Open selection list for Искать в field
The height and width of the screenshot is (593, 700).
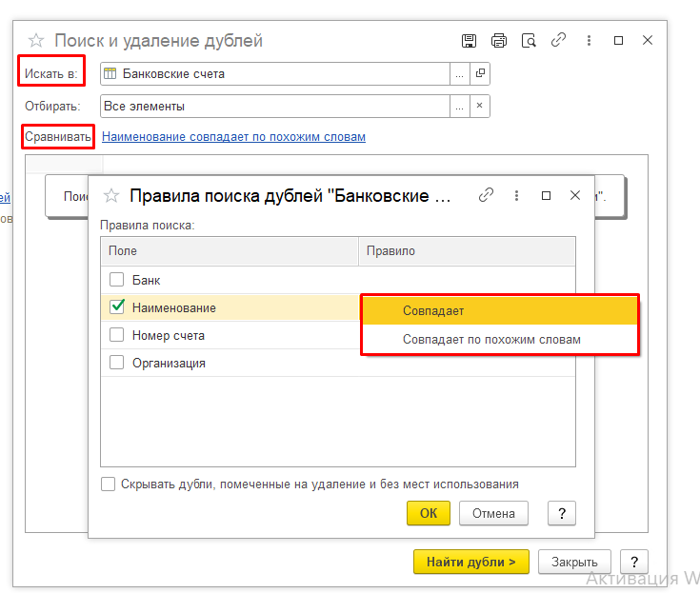pyautogui.click(x=459, y=73)
